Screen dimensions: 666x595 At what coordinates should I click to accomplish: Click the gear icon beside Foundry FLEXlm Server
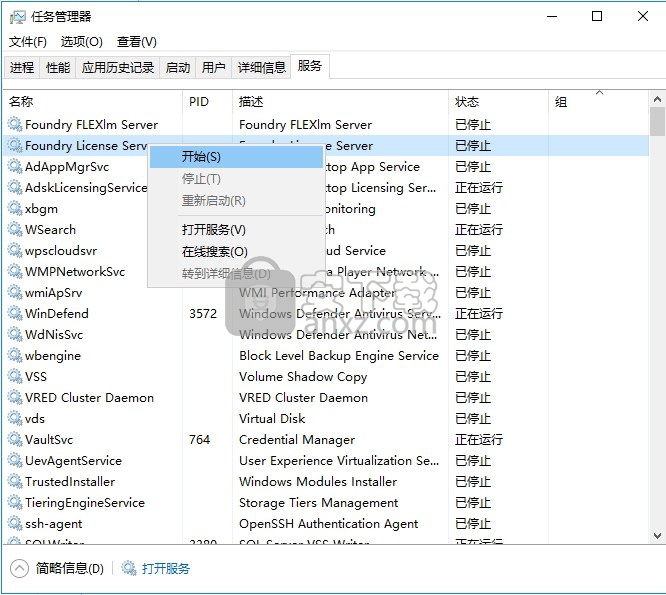click(15, 124)
